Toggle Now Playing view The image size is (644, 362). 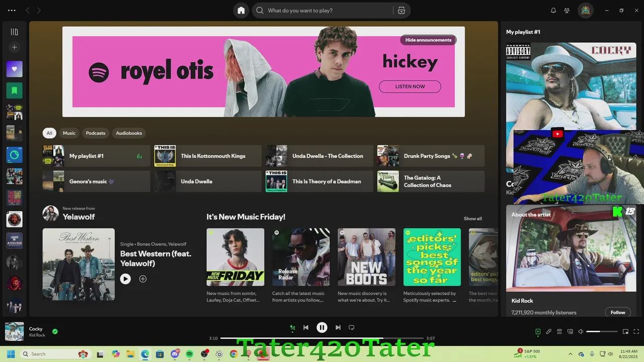[538, 332]
